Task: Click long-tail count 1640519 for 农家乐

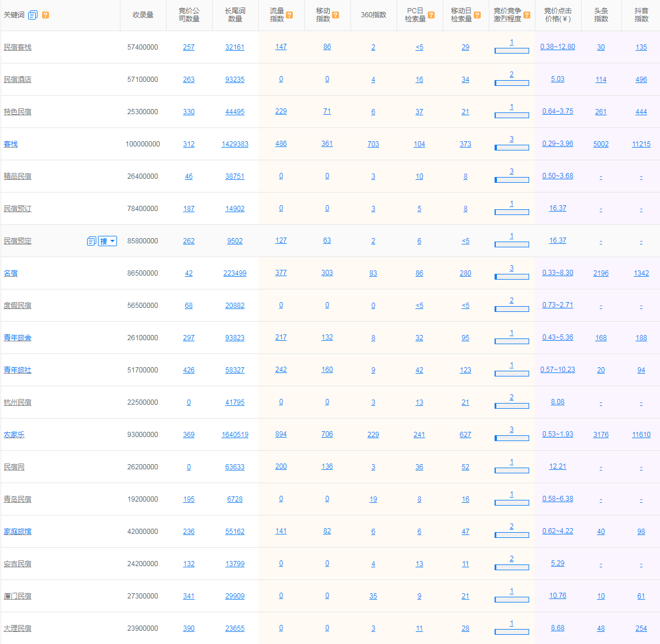Action: [x=235, y=435]
